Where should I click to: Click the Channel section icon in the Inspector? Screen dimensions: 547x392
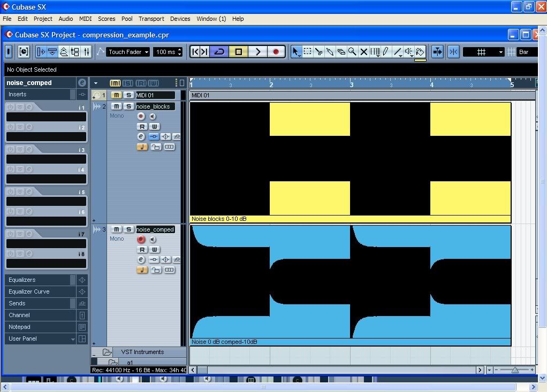82,315
